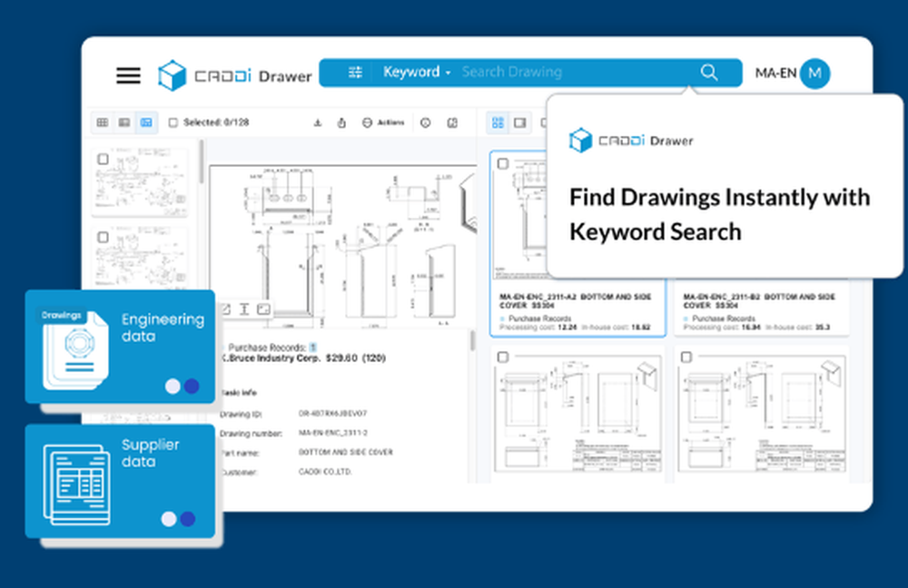The width and height of the screenshot is (908, 588).
Task: Click the MA-EN-ENC_2311-B2 BOTTOM AND SIDE COVER title
Action: click(x=758, y=301)
